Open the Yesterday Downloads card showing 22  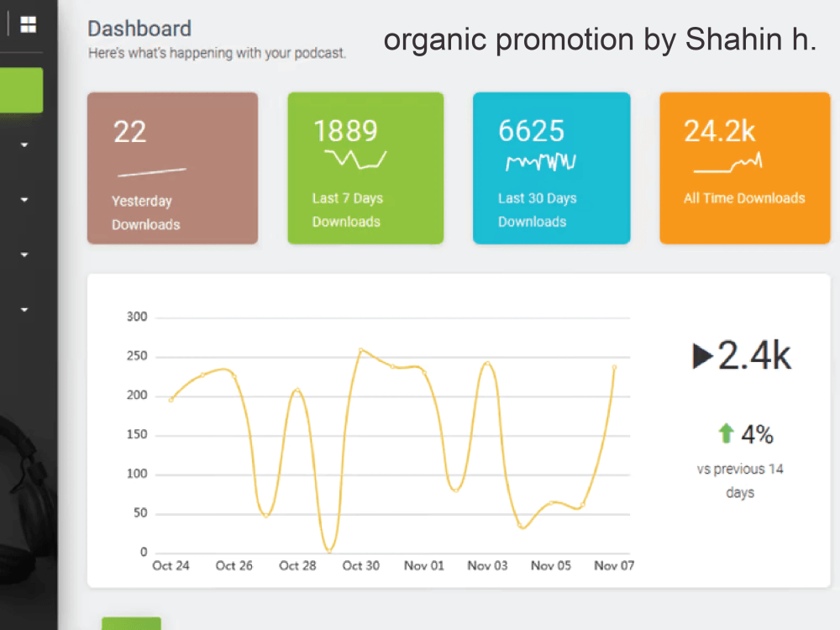pos(172,168)
